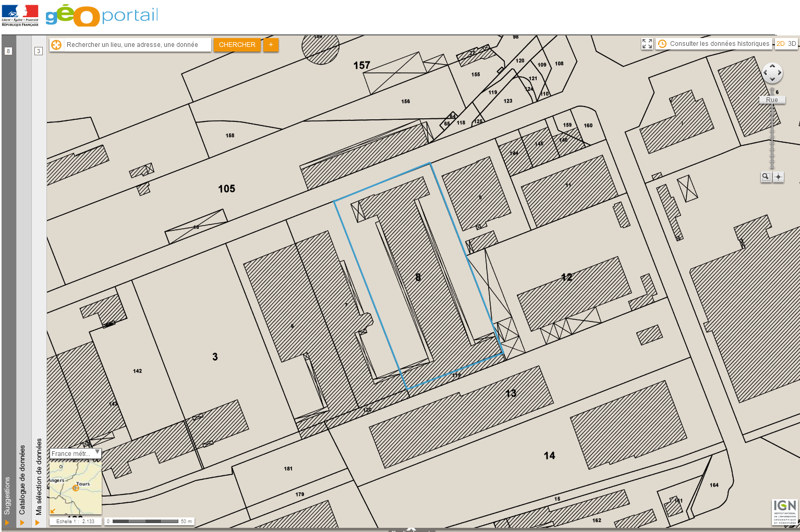The height and width of the screenshot is (532, 800).
Task: Select the zoom-box magnifier tool
Action: [x=766, y=177]
